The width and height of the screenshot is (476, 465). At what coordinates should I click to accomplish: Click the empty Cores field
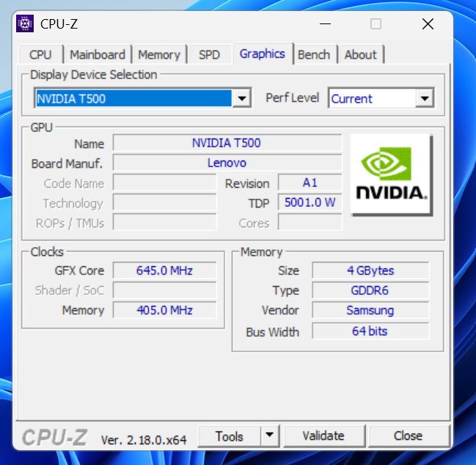point(310,222)
